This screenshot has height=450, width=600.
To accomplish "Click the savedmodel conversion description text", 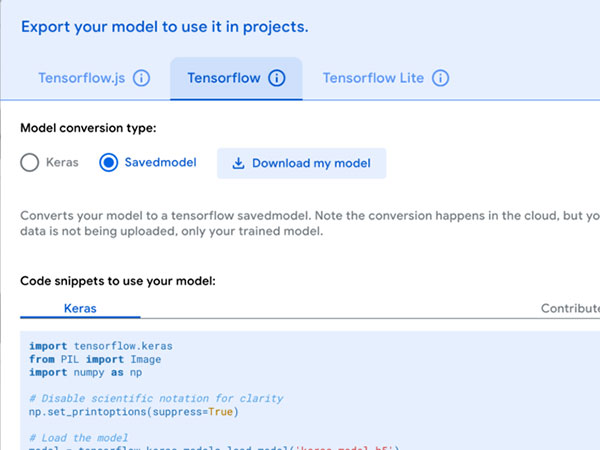I will pyautogui.click(x=300, y=223).
